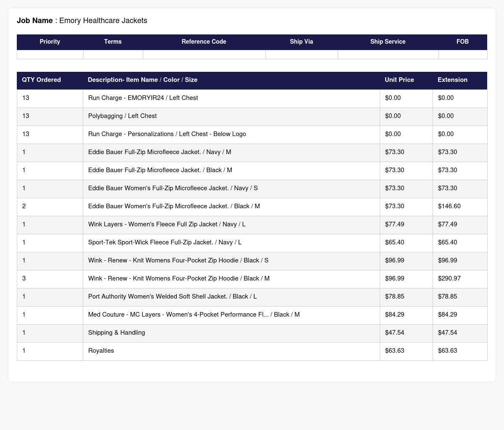This screenshot has height=430, width=504.
Task: Click the empty cell under Reference Code
Action: point(204,54)
